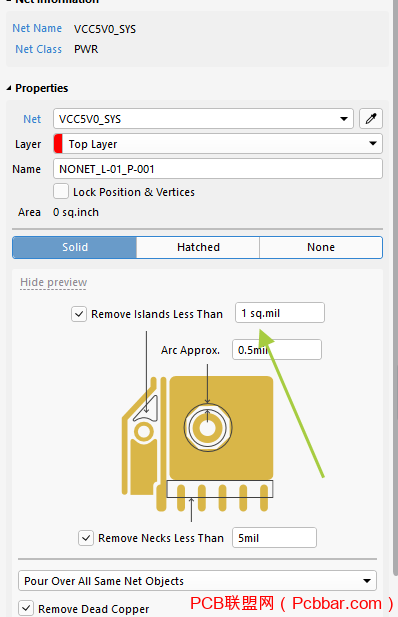Click the VCC5V0_SYS net name value
This screenshot has width=398, height=617.
(x=105, y=29)
